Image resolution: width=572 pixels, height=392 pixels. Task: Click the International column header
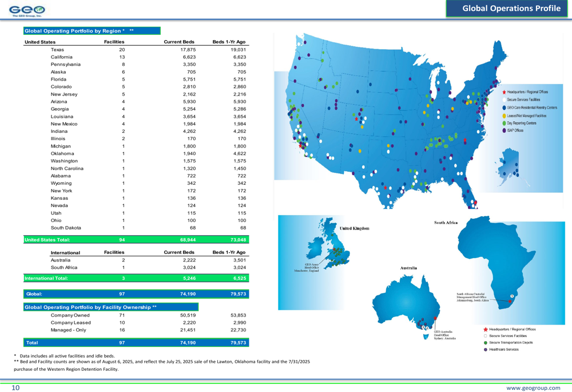pyautogui.click(x=65, y=252)
